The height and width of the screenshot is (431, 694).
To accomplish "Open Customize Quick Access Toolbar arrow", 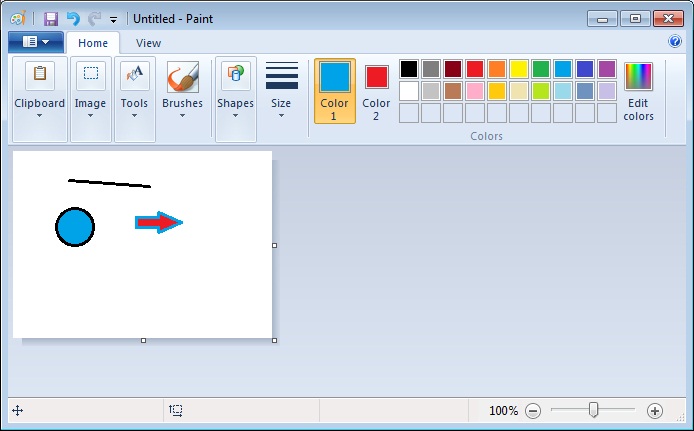I will [x=113, y=19].
